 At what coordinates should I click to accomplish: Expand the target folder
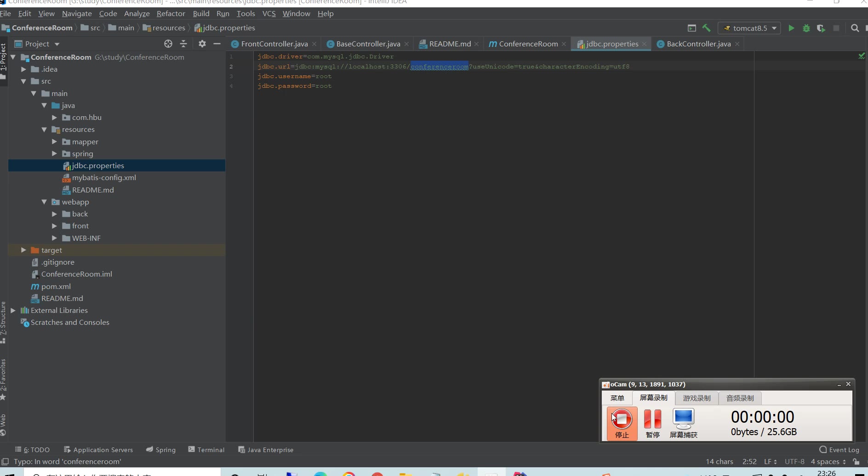23,250
